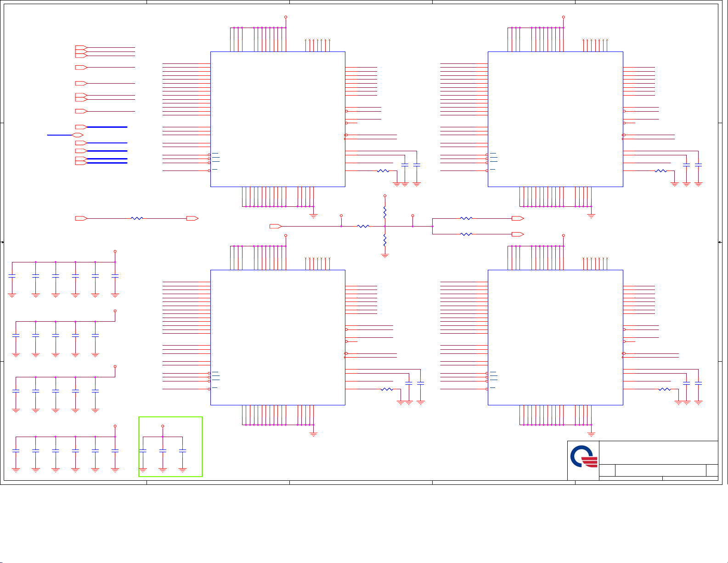Click the output port after the left resistor
Screen dimensions: 728x563
pos(192,218)
